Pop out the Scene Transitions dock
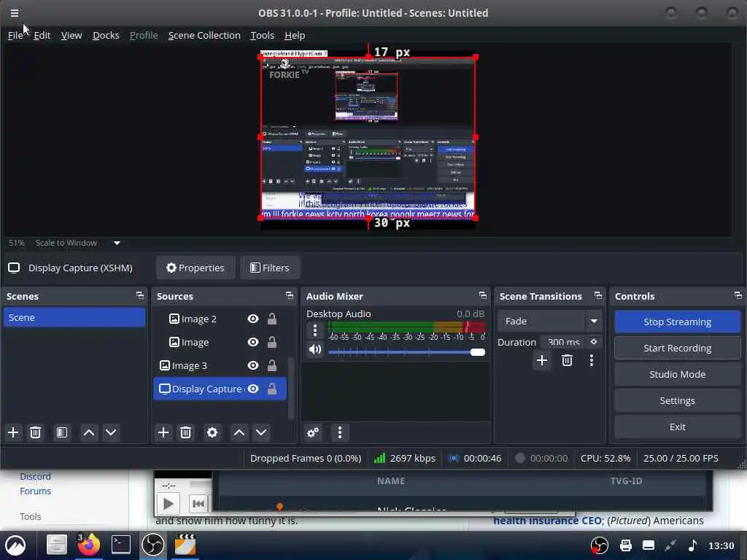This screenshot has width=747, height=560. point(598,296)
